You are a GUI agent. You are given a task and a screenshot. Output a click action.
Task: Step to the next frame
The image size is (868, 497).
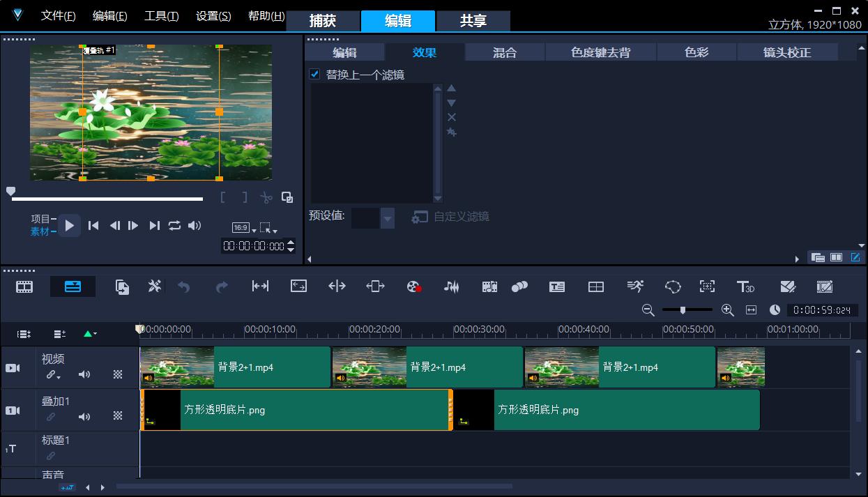point(133,225)
